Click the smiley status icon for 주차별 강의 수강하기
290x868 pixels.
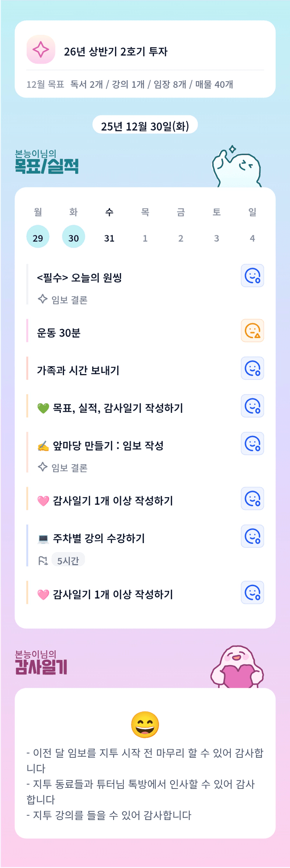(252, 536)
